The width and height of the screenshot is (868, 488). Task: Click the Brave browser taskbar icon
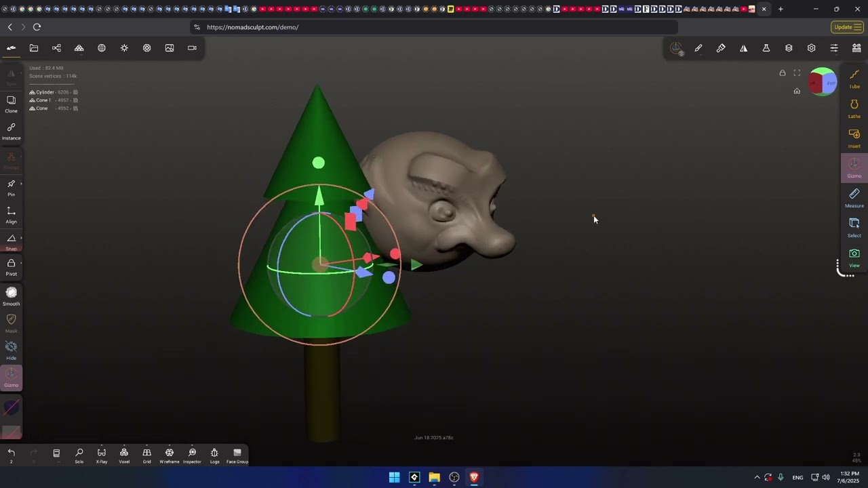pos(474,477)
